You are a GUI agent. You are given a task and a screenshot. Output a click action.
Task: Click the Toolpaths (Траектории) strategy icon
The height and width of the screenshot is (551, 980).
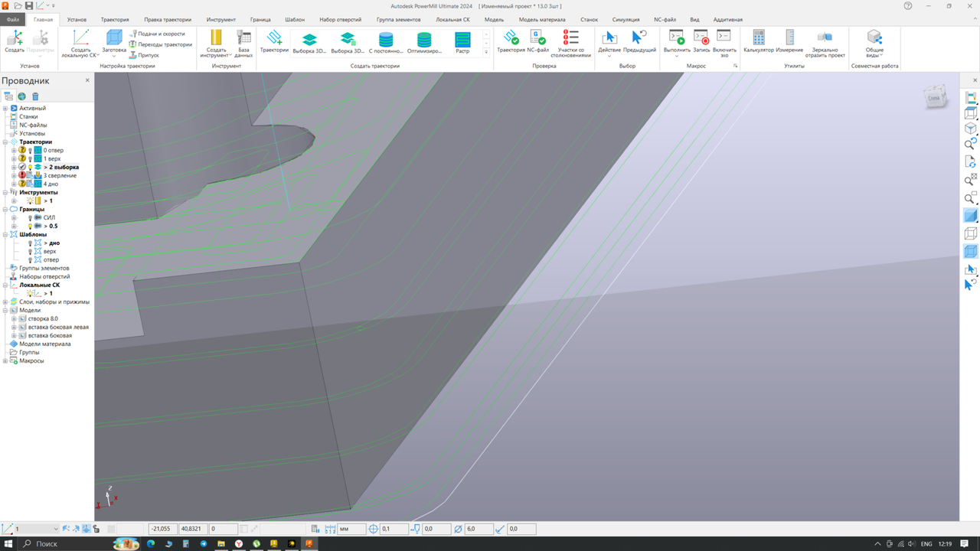274,41
